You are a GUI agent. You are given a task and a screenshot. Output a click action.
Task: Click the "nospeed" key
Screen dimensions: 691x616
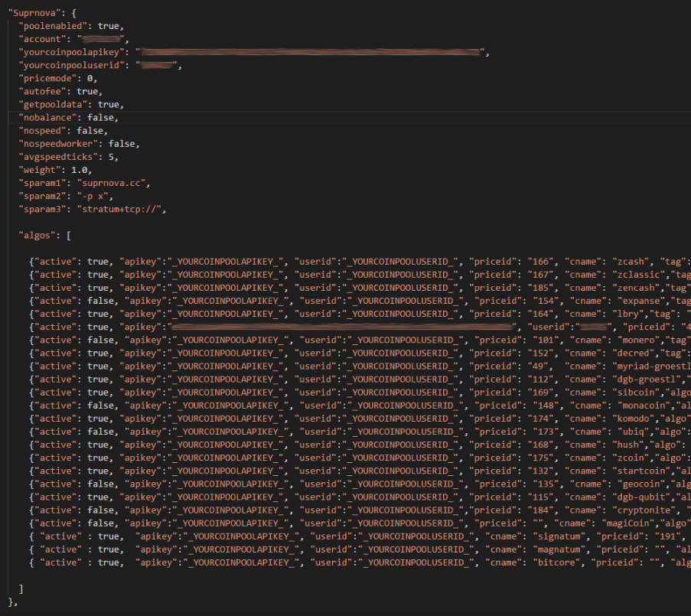click(x=42, y=131)
